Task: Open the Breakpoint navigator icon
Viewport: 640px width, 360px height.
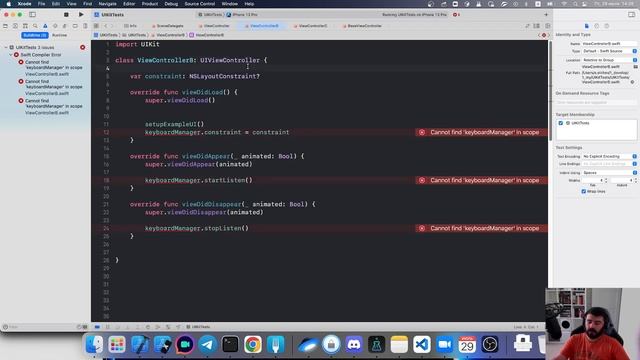Action: (75, 26)
